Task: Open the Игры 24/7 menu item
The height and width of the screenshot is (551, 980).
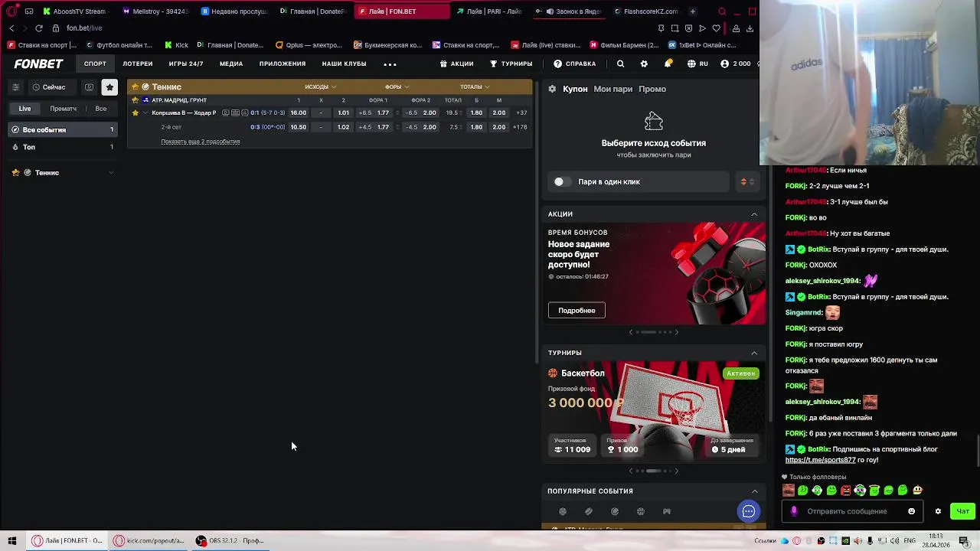Action: click(186, 64)
